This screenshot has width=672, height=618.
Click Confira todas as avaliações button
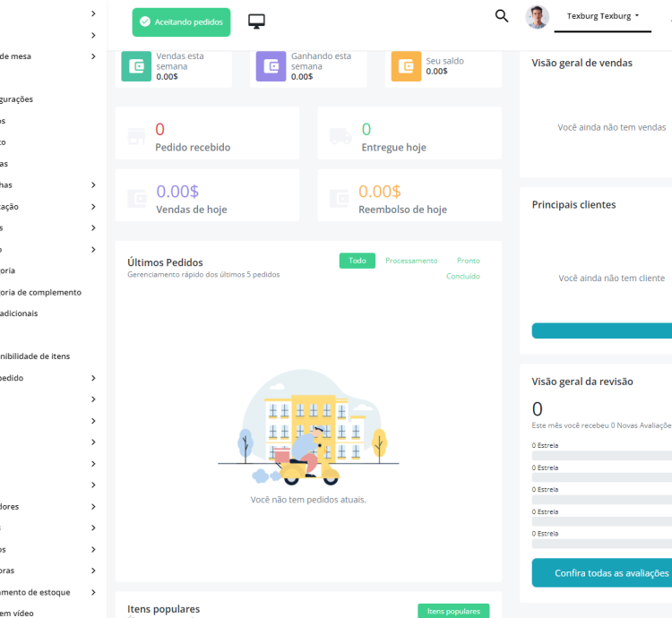click(601, 573)
